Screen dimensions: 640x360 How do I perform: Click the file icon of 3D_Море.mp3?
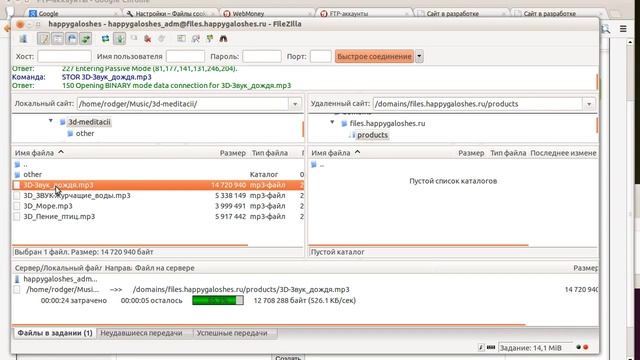coord(17,206)
